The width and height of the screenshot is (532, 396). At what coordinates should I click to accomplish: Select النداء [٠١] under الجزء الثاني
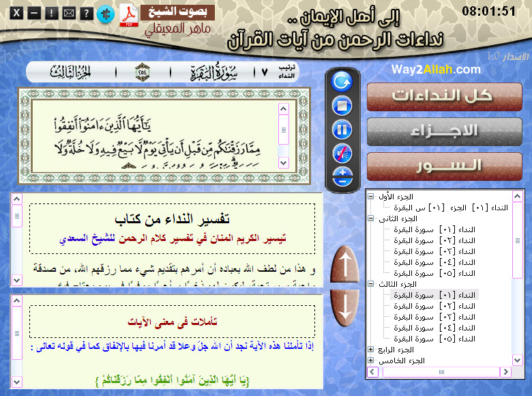coord(434,229)
